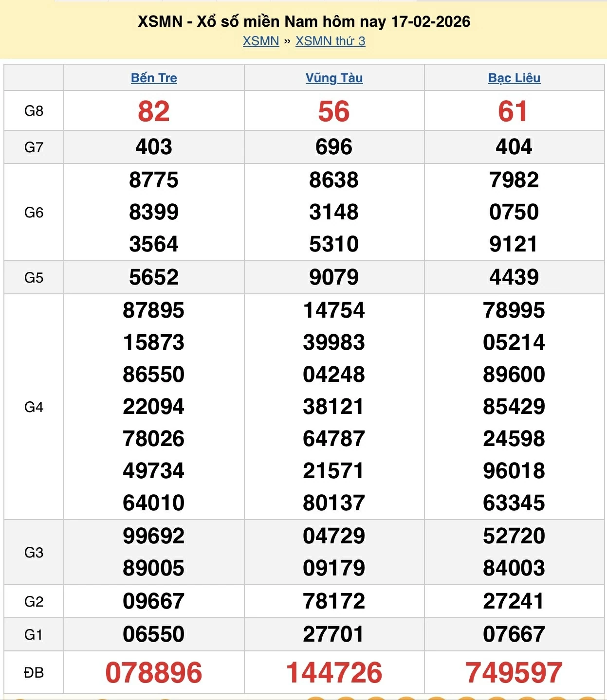
Task: Open the XSMN breadcrumb link
Action: pyautogui.click(x=261, y=41)
